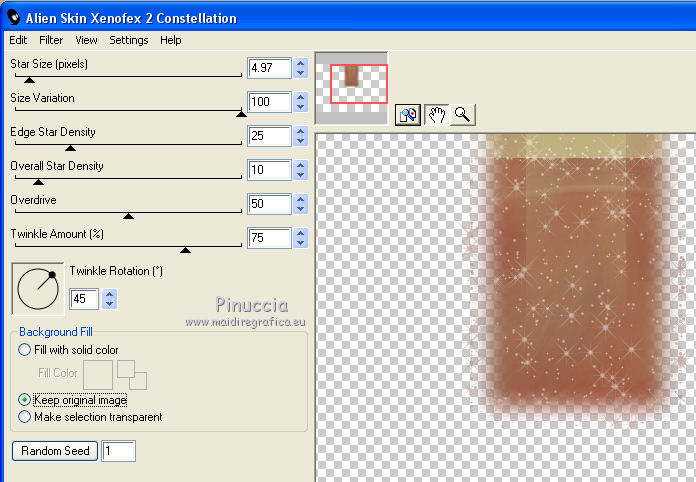Increase Overall Star Density spinner value
Image resolution: width=696 pixels, height=482 pixels.
[x=301, y=165]
